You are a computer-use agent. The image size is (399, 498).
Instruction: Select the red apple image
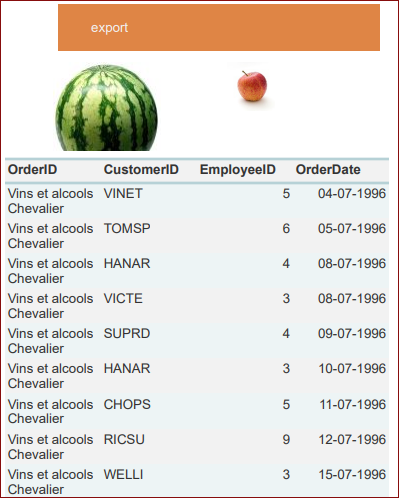pos(252,86)
